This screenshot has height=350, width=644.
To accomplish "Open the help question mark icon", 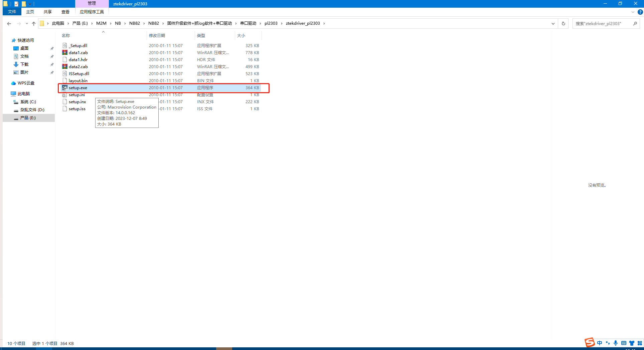I will [x=640, y=12].
